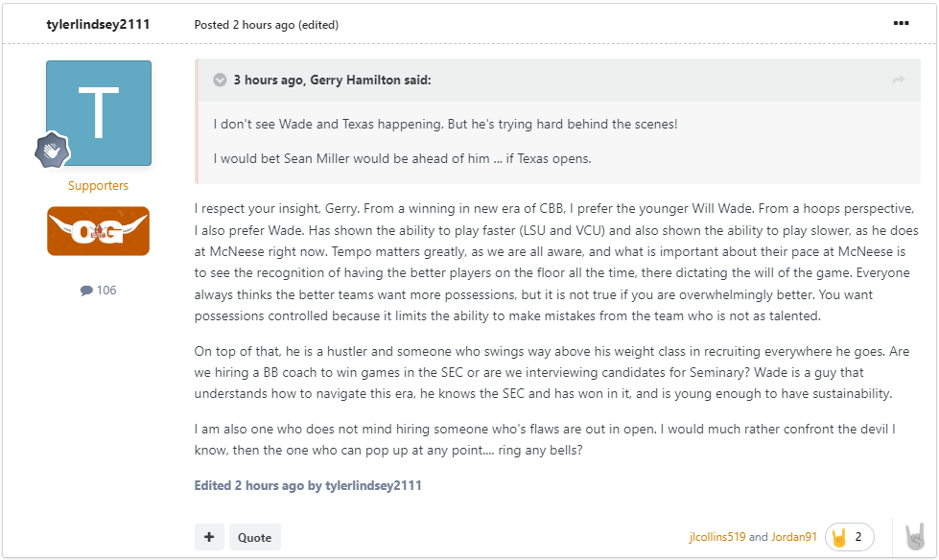
Task: Jump to the quoted post via the arrow icon
Action: coord(899,81)
